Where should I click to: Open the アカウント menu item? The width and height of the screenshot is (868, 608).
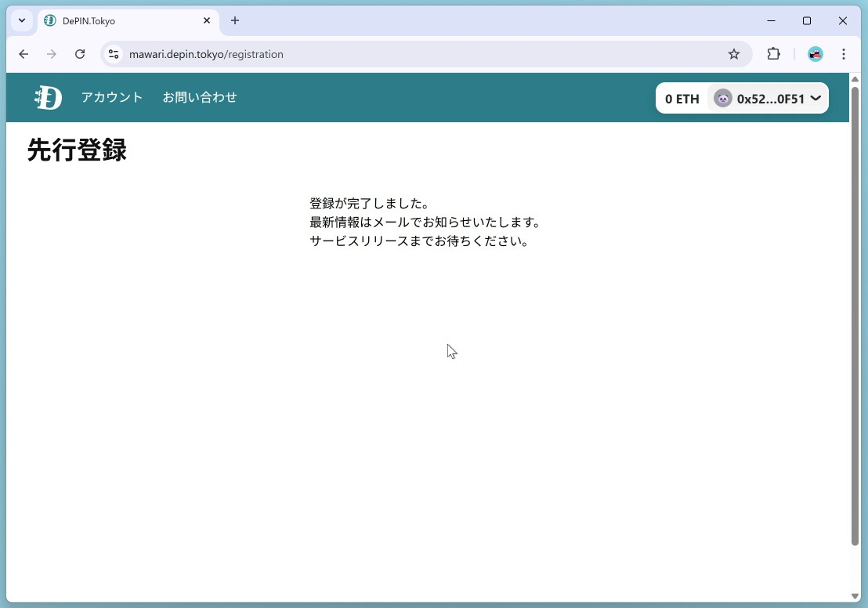point(112,98)
